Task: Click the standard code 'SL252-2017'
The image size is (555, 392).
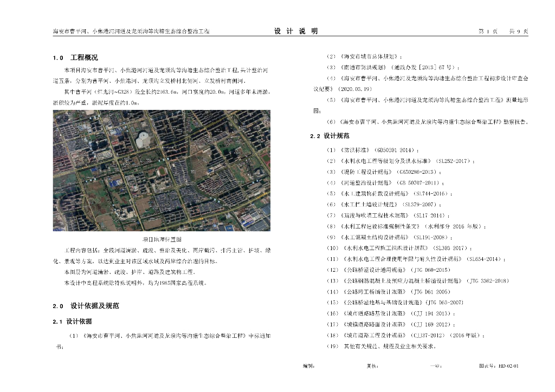Action: pos(453,161)
